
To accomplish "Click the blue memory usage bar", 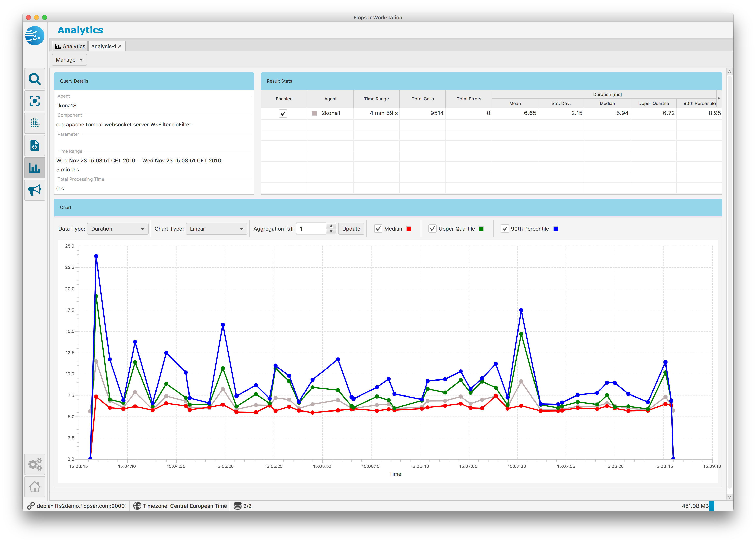I will pyautogui.click(x=712, y=506).
